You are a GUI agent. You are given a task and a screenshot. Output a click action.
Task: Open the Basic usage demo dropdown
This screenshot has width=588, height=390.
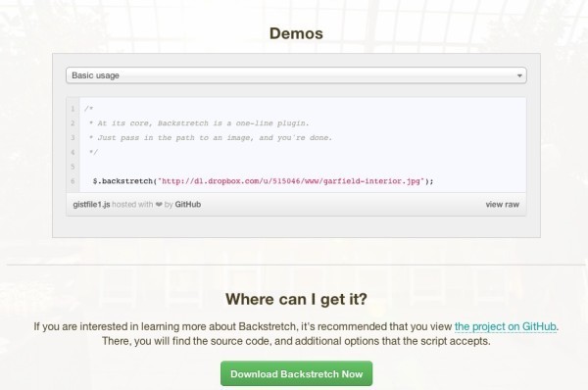point(296,75)
